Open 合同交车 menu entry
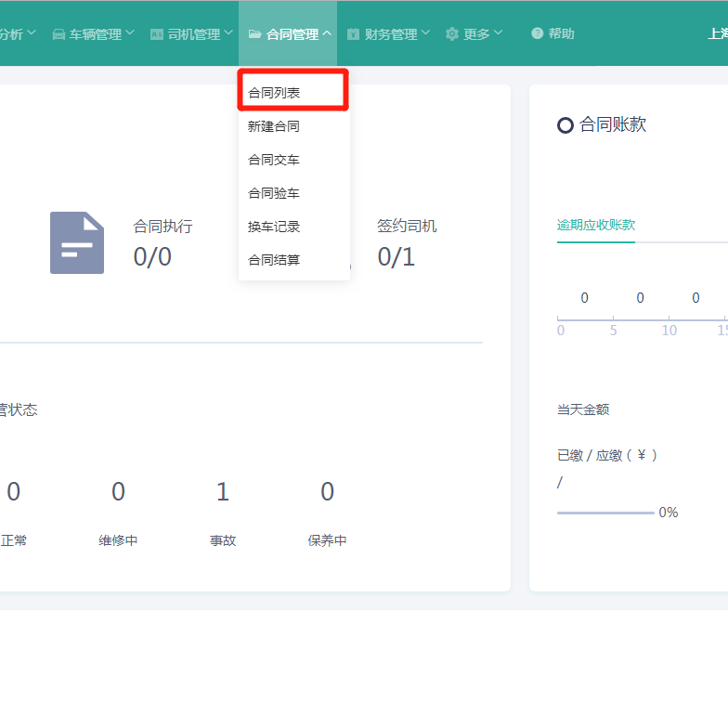The height and width of the screenshot is (702, 728). coord(274,160)
